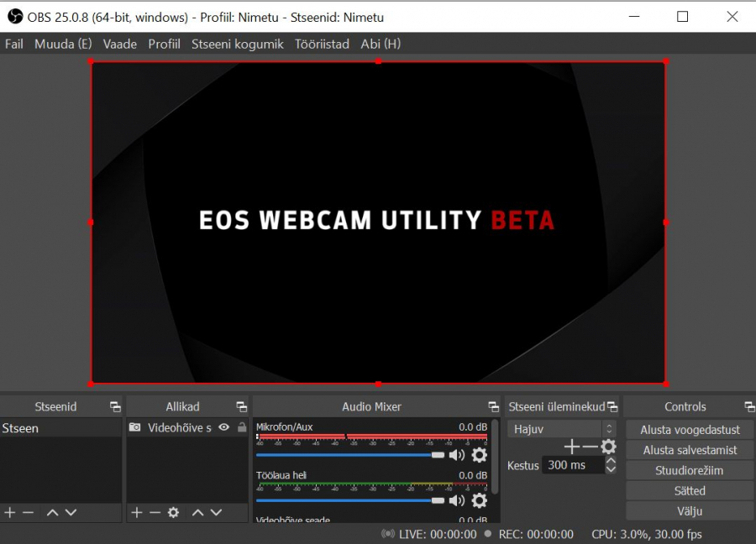Mute the Töölaua heli channel

tap(457, 500)
